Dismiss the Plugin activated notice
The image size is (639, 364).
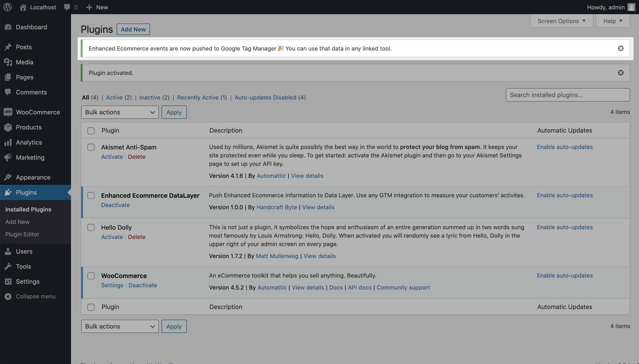pos(621,73)
